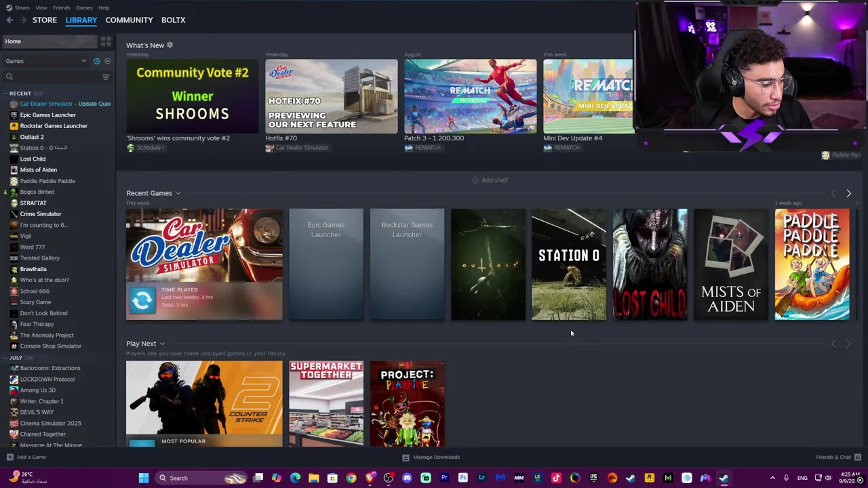The width and height of the screenshot is (868, 488).
Task: Click the Add a Game link
Action: [x=31, y=457]
